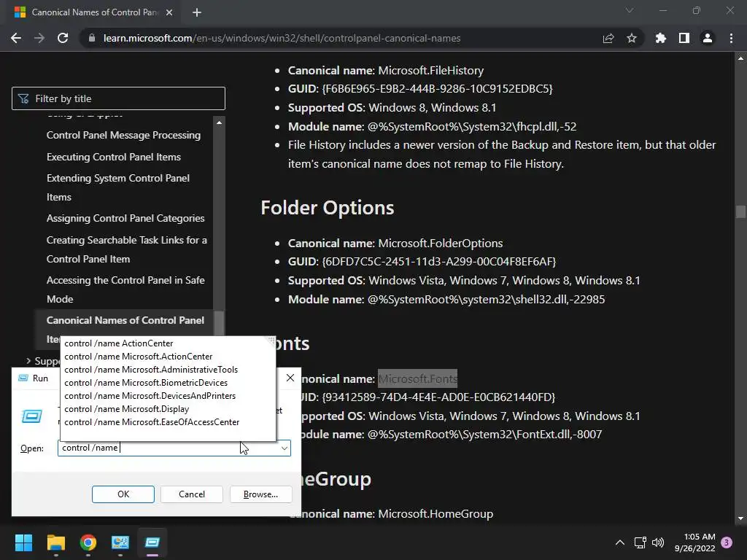Image resolution: width=747 pixels, height=560 pixels.
Task: Select Canonical Names of Control Panel Items entry
Action: coord(125,321)
